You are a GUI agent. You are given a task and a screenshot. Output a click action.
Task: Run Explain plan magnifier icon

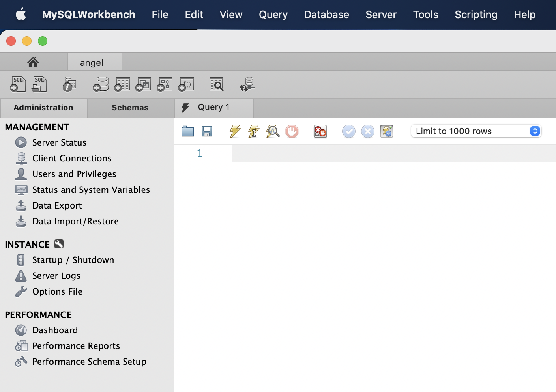[x=273, y=131]
